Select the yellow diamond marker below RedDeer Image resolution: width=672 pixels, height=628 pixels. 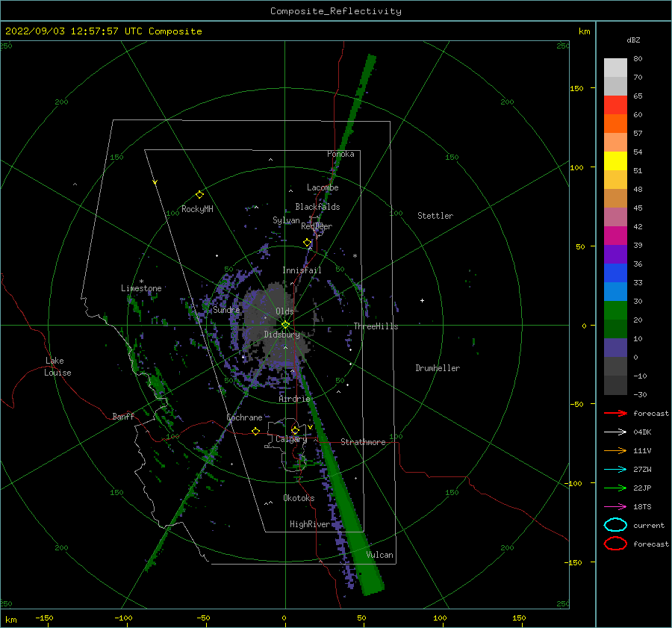click(307, 243)
